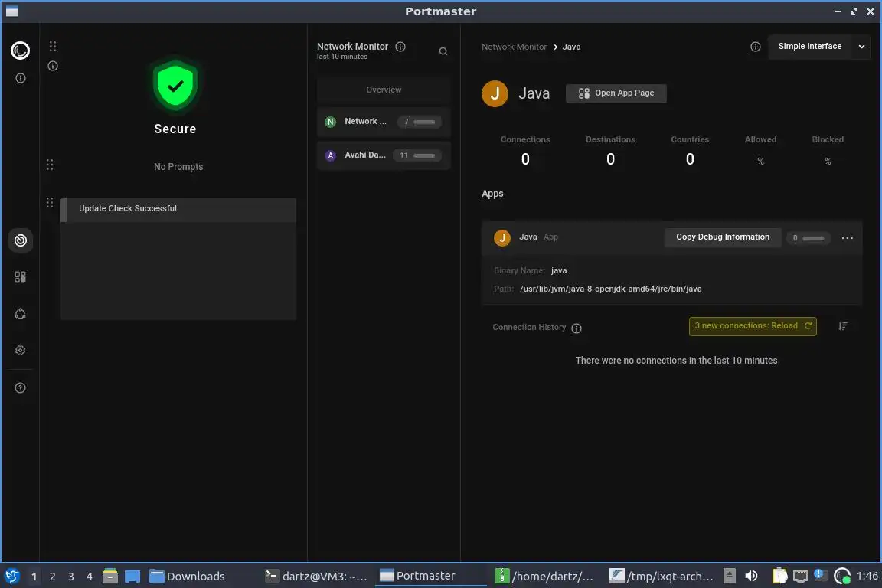This screenshot has height=588, width=882.
Task: Select the Overview tab
Action: [384, 90]
